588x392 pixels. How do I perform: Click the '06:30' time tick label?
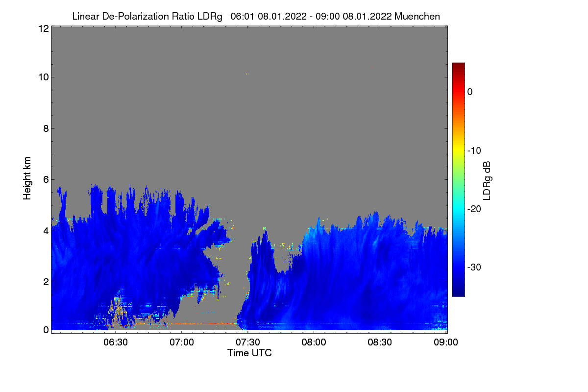[x=116, y=343]
